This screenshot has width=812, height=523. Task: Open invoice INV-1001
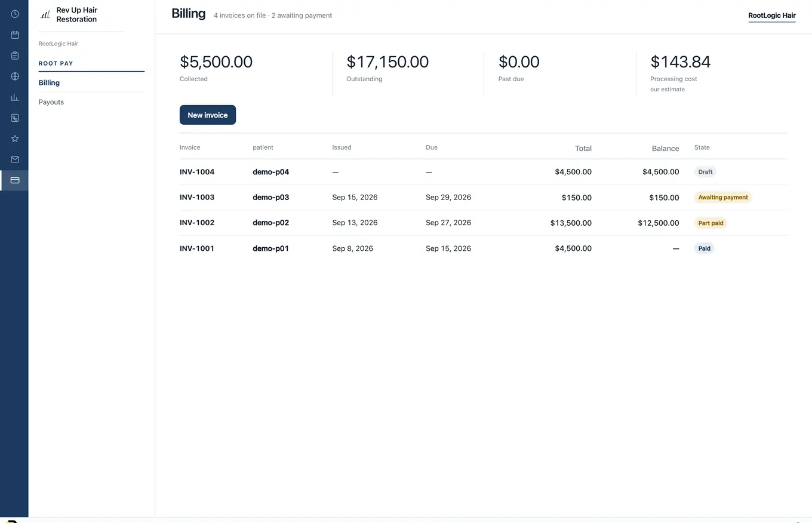(197, 248)
